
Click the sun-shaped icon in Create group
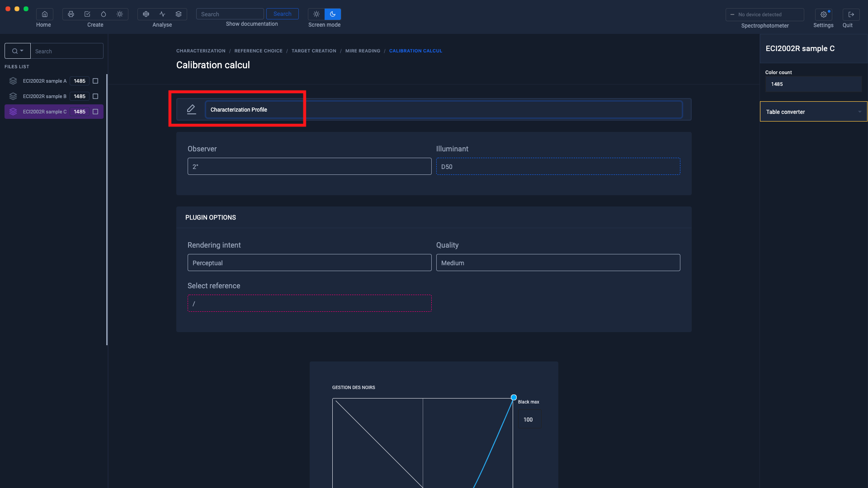point(120,14)
